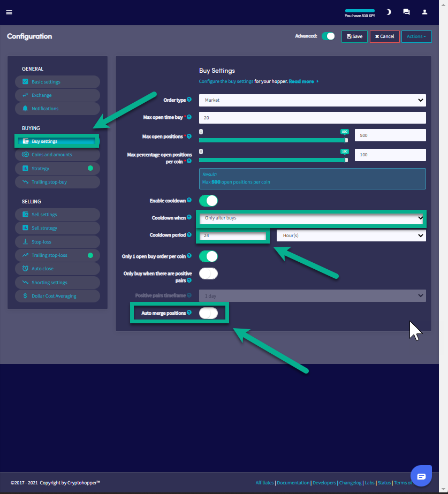Click the Max open time buy field
Image resolution: width=448 pixels, height=494 pixels.
point(312,118)
